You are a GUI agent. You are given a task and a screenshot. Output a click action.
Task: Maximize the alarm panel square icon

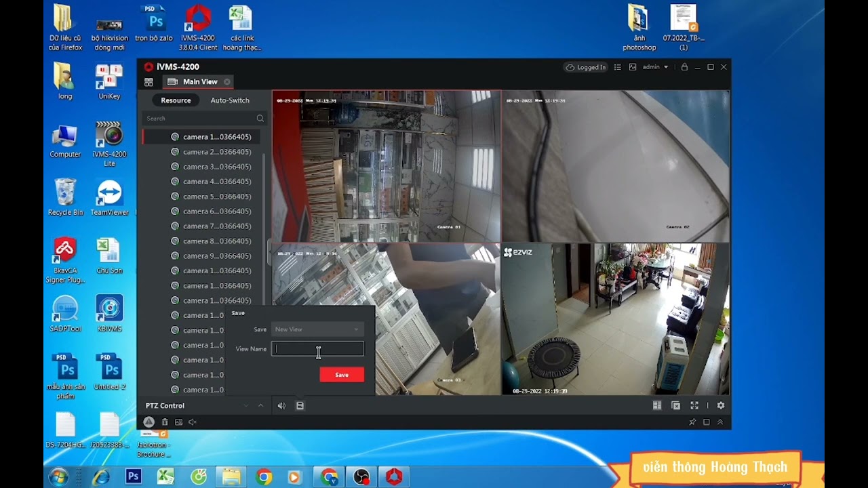(706, 422)
